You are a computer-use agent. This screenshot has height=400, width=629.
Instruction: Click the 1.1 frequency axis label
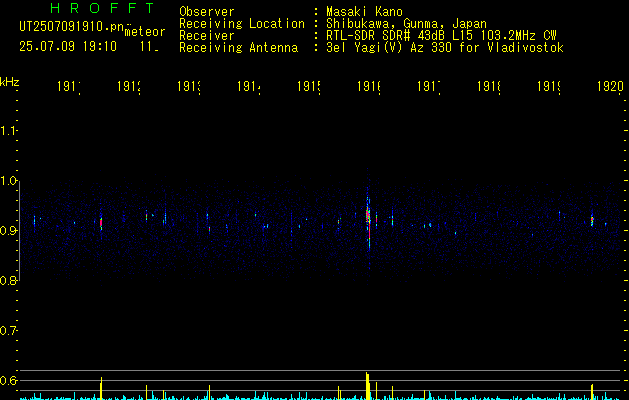[8, 131]
